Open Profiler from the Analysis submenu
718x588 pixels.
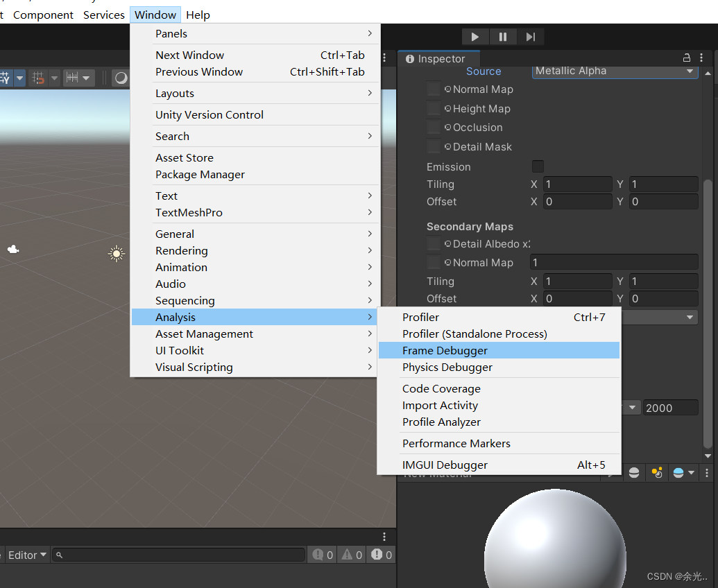pos(499,317)
